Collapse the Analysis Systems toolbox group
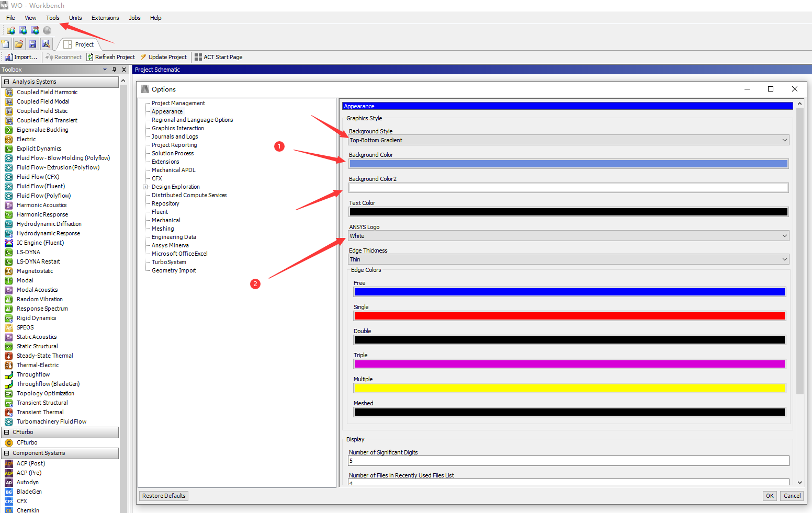 6,82
